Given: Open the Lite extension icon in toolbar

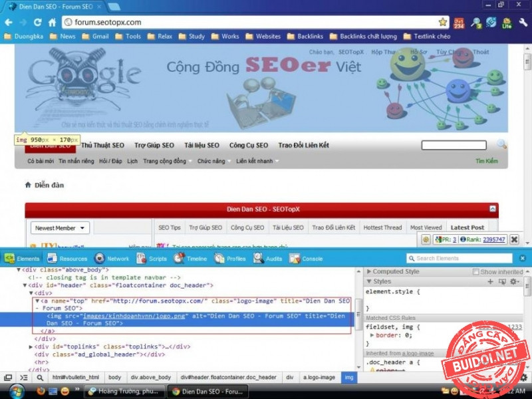Looking at the screenshot, I should pyautogui.click(x=507, y=23).
